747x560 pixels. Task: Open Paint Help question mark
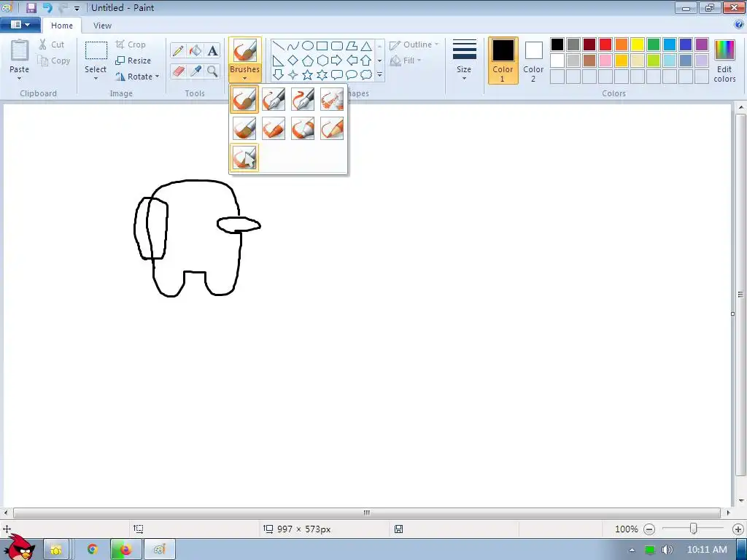tap(739, 25)
